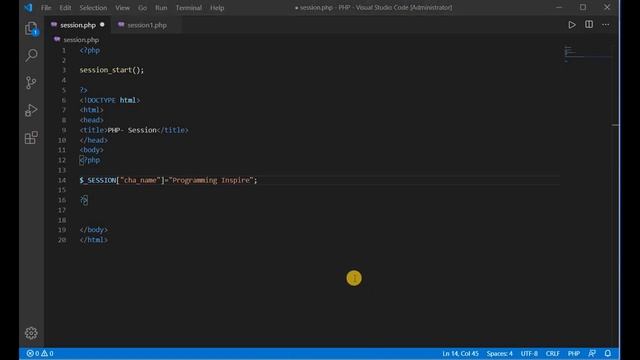Image resolution: width=640 pixels, height=360 pixels.
Task: Open the Explorer view in activity bar
Action: 31,29
